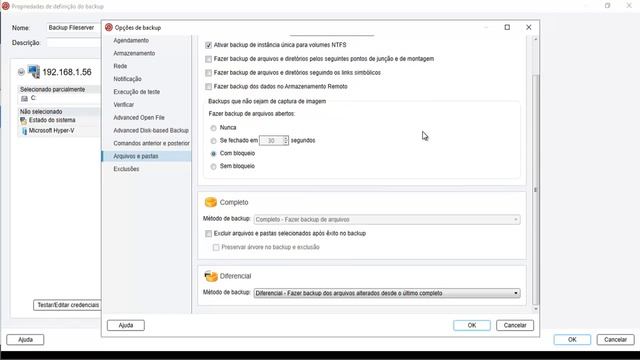The height and width of the screenshot is (360, 640).
Task: Click the scrollbar up arrow in options panel
Action: click(536, 39)
